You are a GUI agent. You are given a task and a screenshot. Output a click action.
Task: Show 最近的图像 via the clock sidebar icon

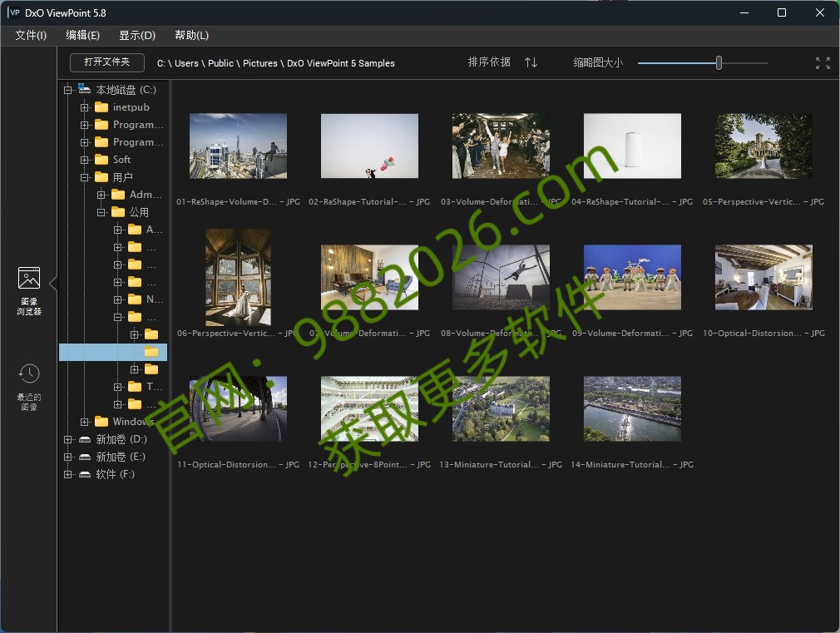[x=29, y=383]
